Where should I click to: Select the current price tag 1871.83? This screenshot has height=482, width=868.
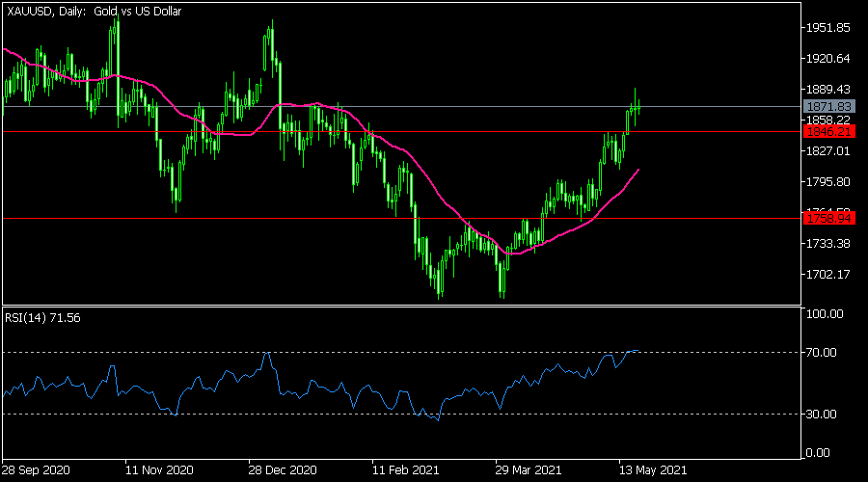(828, 106)
